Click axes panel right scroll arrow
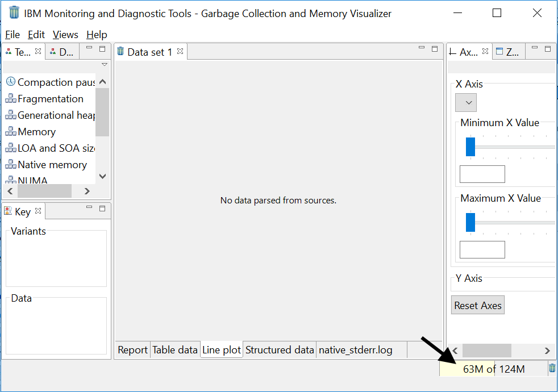Screen dimensions: 558x392 click(x=547, y=351)
